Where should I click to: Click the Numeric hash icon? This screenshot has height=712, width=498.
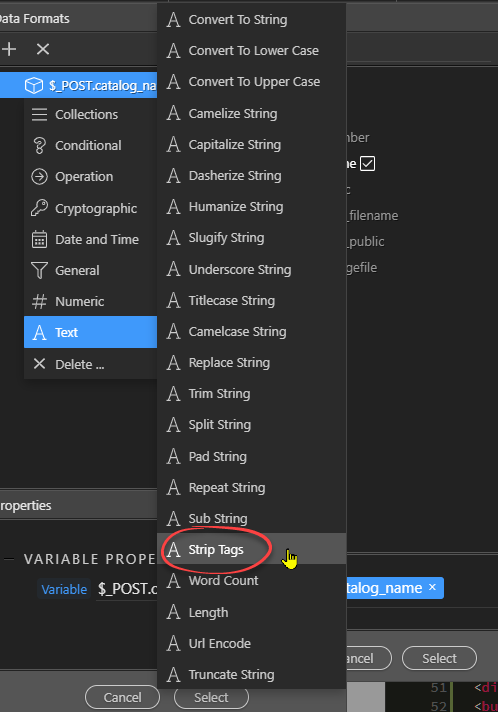tap(39, 302)
